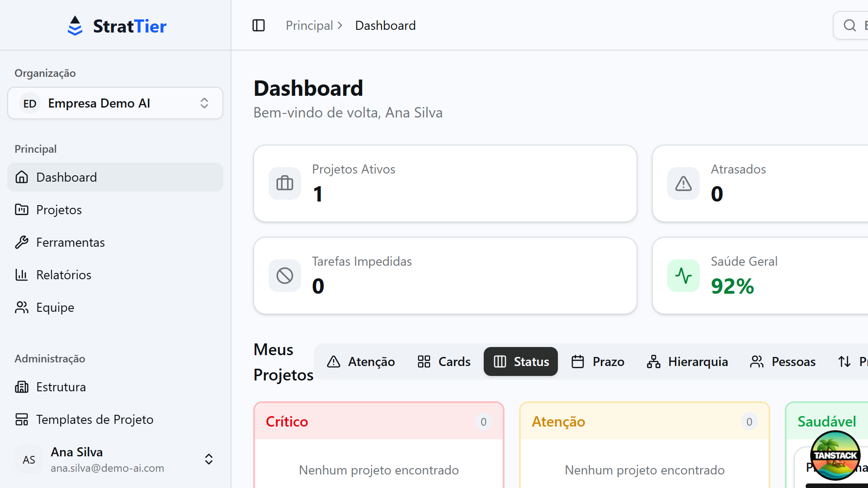Image resolution: width=868 pixels, height=488 pixels.
Task: Open Projetos via the briefcase icon
Action: click(21, 209)
